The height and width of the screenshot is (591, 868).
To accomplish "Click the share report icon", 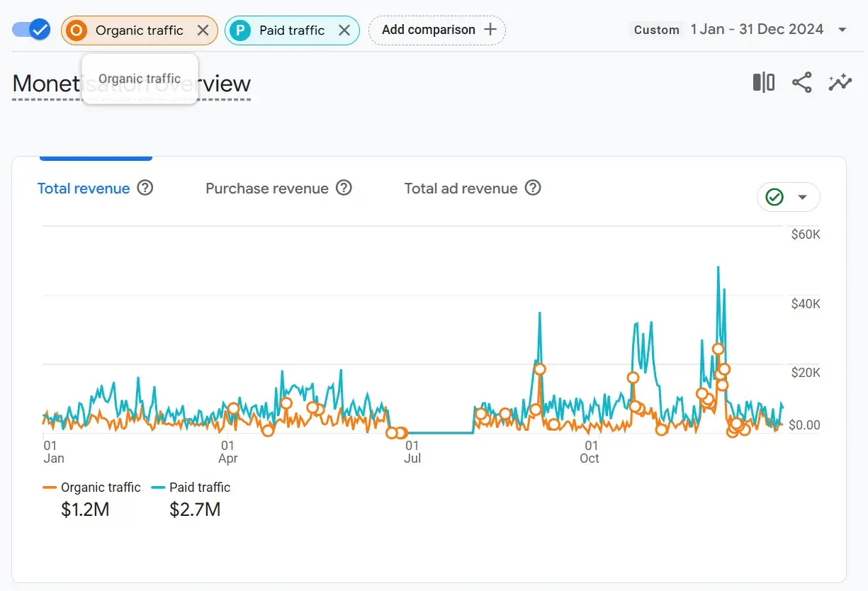I will 801,83.
